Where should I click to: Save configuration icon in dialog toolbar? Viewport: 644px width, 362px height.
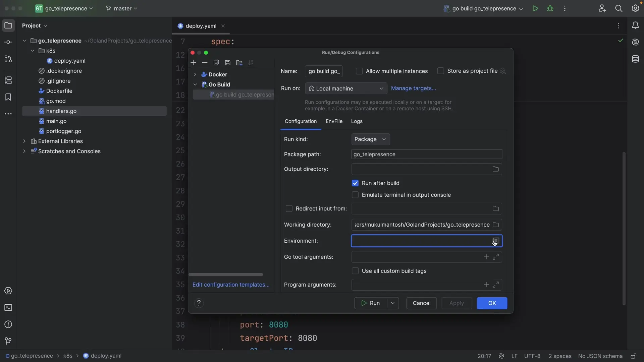point(228,63)
